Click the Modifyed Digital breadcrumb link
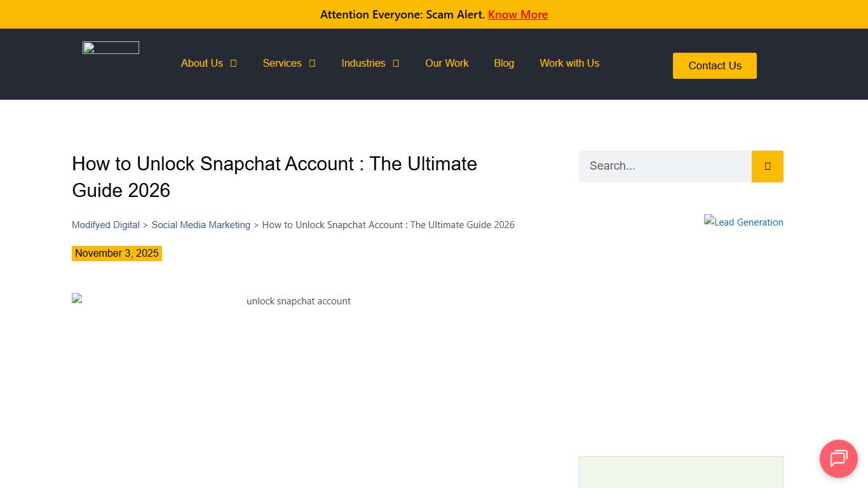This screenshot has width=868, height=488. [x=105, y=224]
